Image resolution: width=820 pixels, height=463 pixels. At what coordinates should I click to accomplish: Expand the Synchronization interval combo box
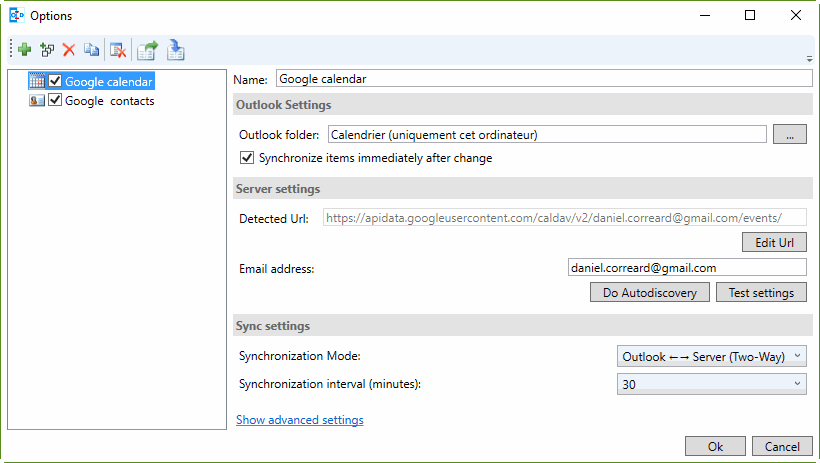712,384
